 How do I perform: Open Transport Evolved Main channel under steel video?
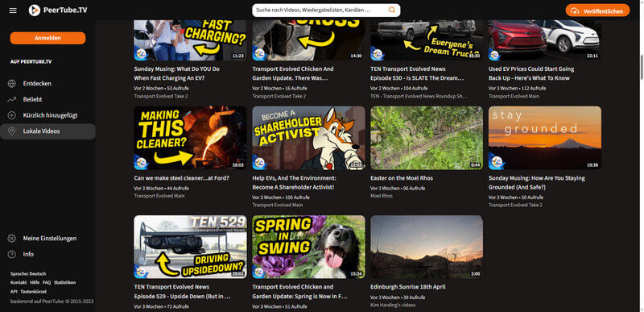coord(159,196)
